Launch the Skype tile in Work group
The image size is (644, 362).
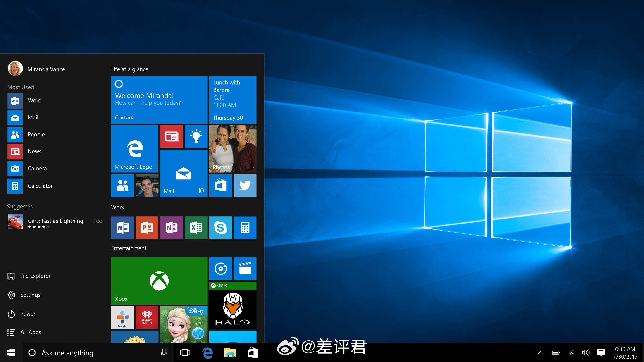coord(220,228)
